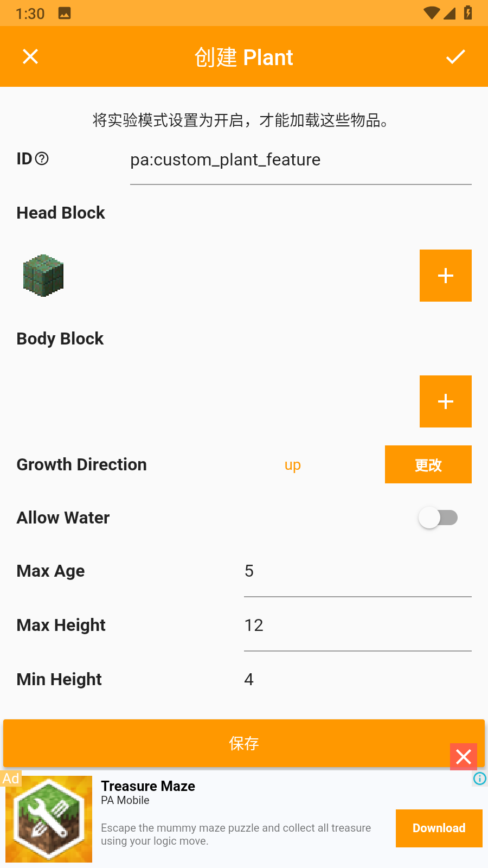Add a Body Block with plus button
This screenshot has width=488, height=868.
coord(445,401)
